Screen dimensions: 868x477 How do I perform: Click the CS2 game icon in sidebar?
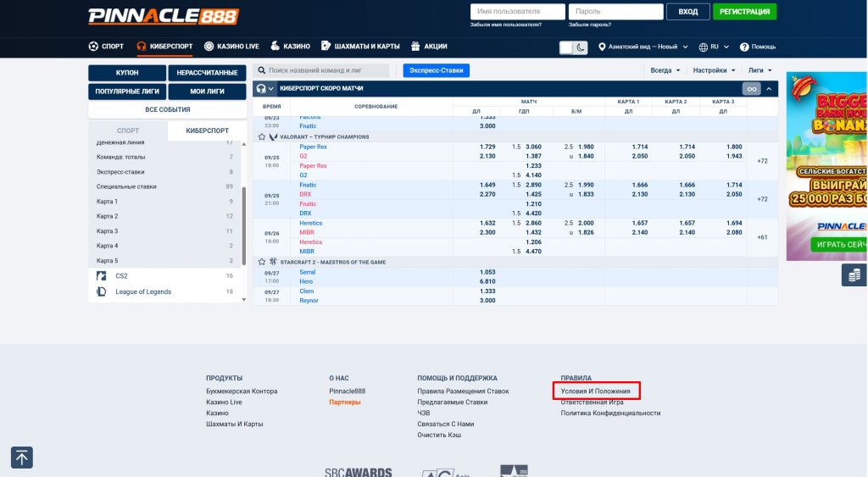(102, 276)
